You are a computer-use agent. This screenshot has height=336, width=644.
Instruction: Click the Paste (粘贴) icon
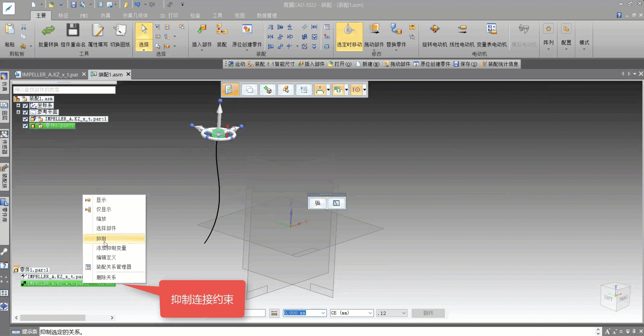pos(10,30)
